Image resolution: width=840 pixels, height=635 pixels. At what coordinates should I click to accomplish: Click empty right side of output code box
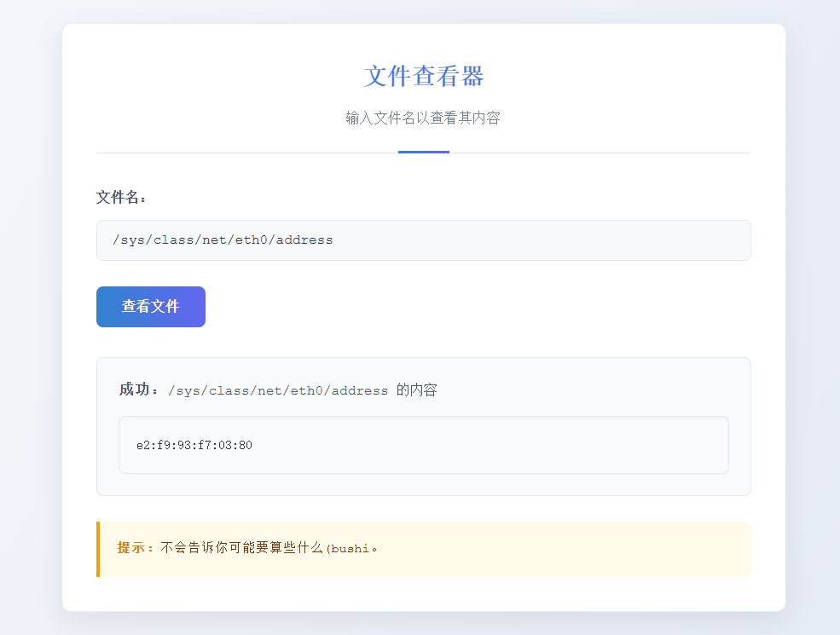[554, 445]
